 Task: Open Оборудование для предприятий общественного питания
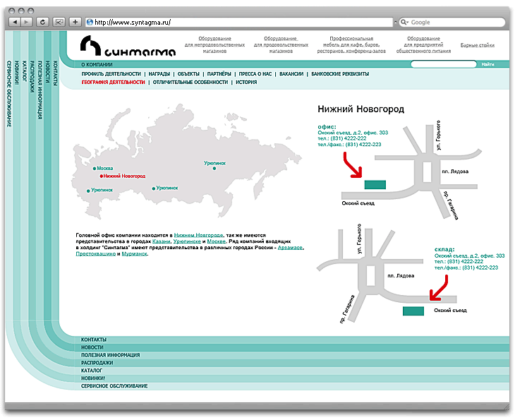(x=423, y=44)
